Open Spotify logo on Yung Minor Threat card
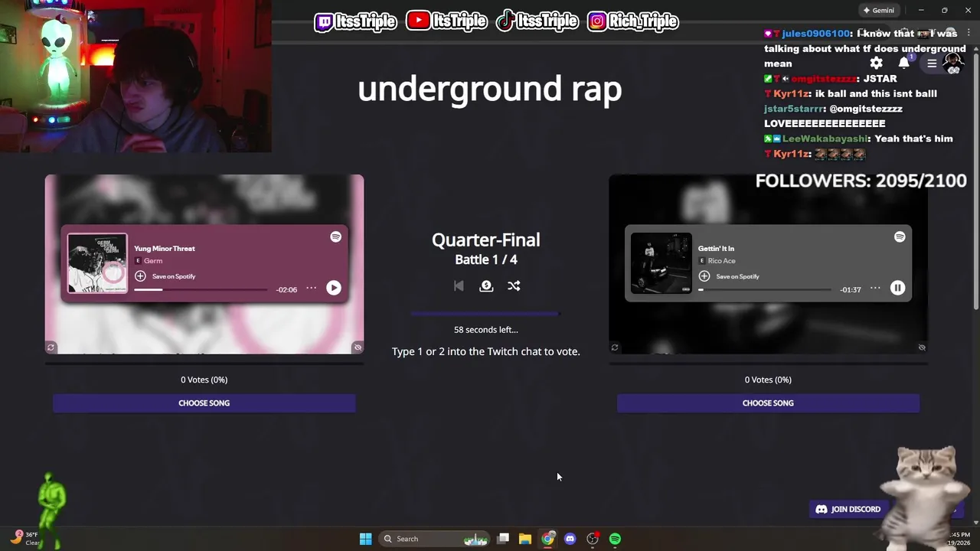Viewport: 980px width, 551px height. [335, 237]
